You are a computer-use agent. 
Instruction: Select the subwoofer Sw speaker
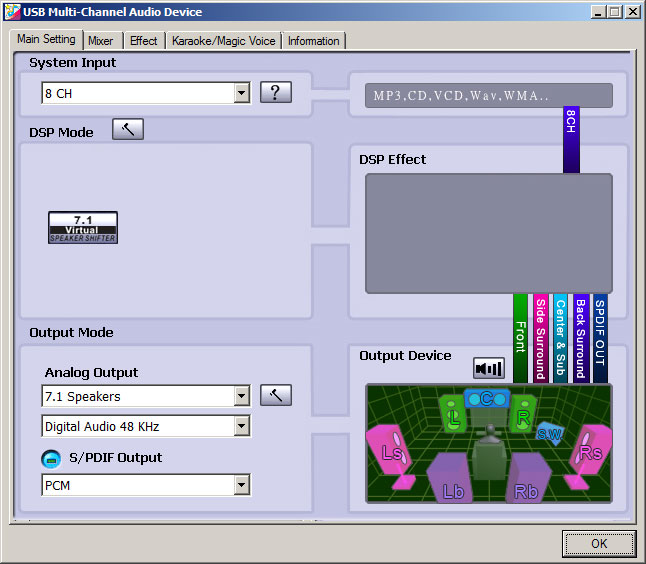click(549, 433)
